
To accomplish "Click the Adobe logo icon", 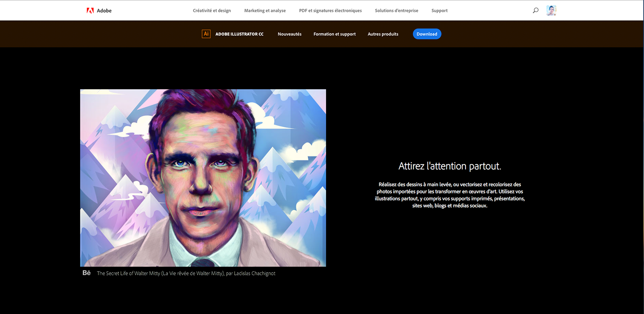I will pos(90,10).
